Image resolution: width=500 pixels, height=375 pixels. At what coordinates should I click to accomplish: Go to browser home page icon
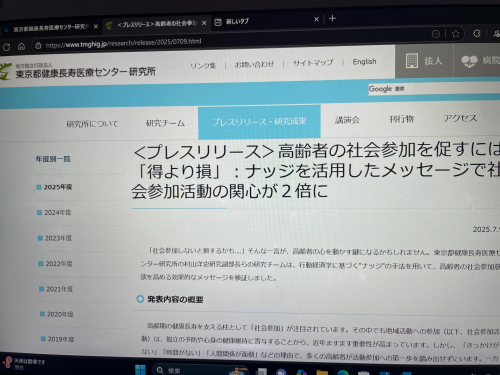click(21, 47)
